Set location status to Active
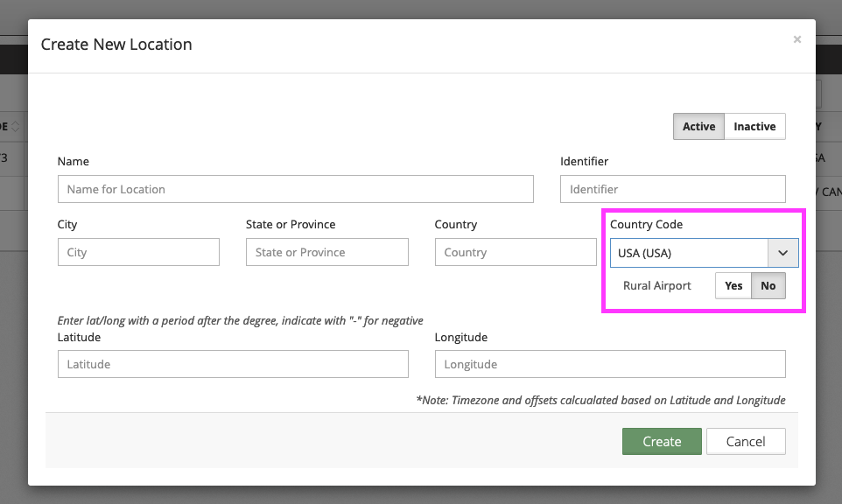The height and width of the screenshot is (504, 842). coord(698,127)
